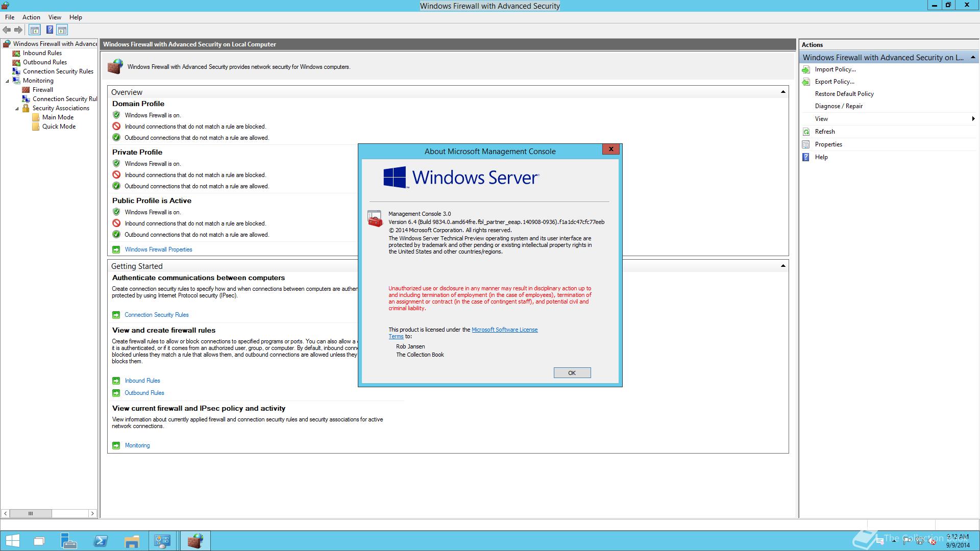Open the Inbound Rules link in Getting Started
980x551 pixels.
coord(142,381)
